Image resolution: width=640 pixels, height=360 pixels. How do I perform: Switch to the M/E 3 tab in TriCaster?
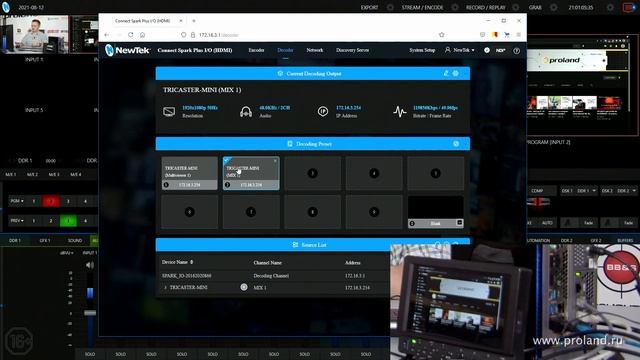[x=54, y=174]
